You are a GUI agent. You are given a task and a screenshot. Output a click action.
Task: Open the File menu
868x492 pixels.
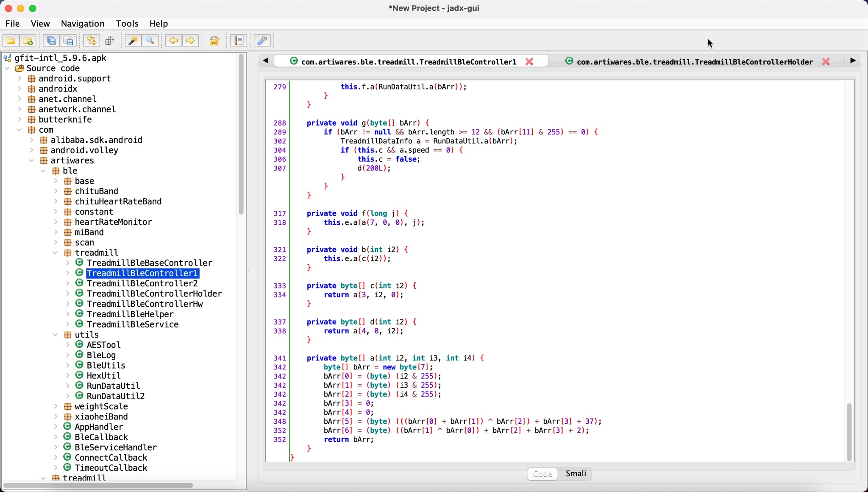coord(13,24)
